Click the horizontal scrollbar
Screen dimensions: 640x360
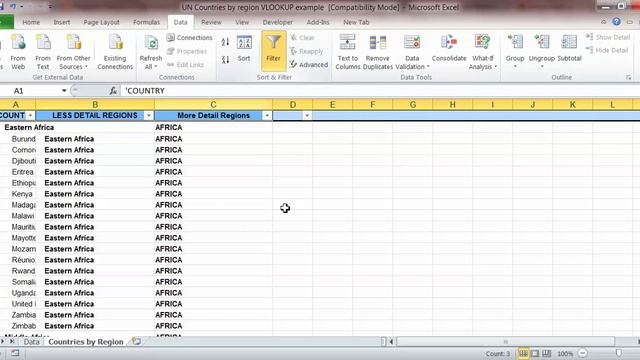point(505,341)
